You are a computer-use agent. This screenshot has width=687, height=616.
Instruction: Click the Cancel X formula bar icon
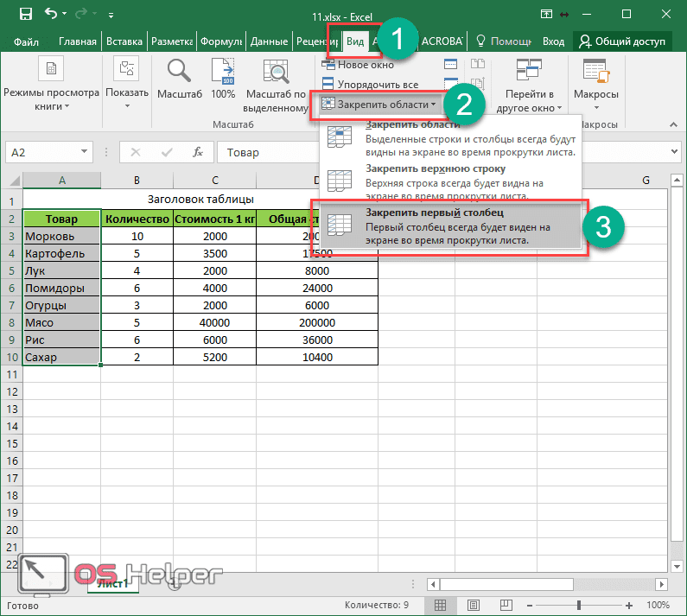pos(136,152)
